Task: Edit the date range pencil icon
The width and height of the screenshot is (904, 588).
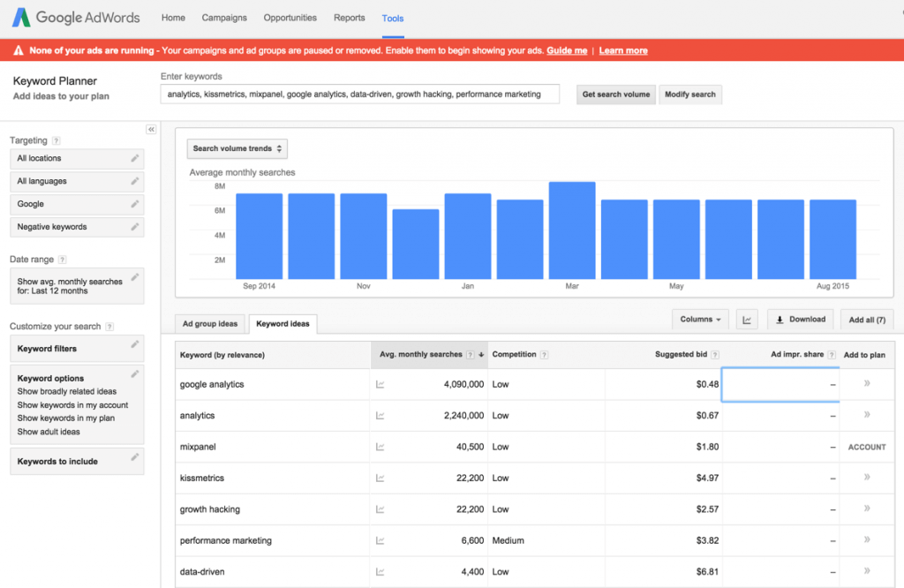Action: [x=135, y=277]
